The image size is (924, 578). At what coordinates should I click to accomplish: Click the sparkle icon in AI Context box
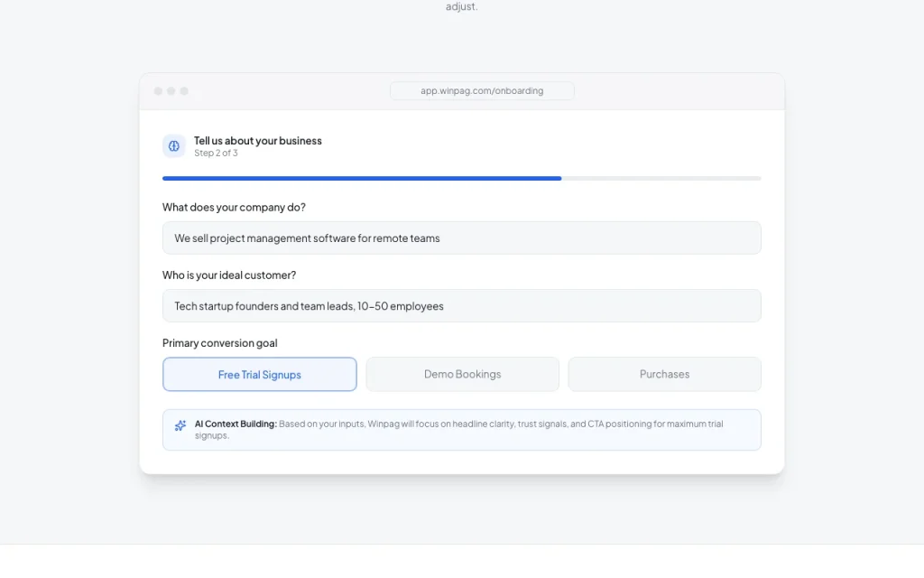click(180, 425)
